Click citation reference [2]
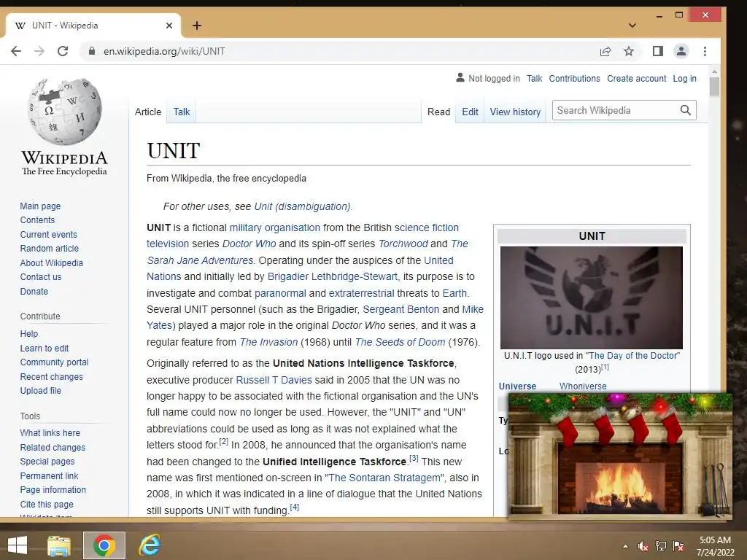 224,442
